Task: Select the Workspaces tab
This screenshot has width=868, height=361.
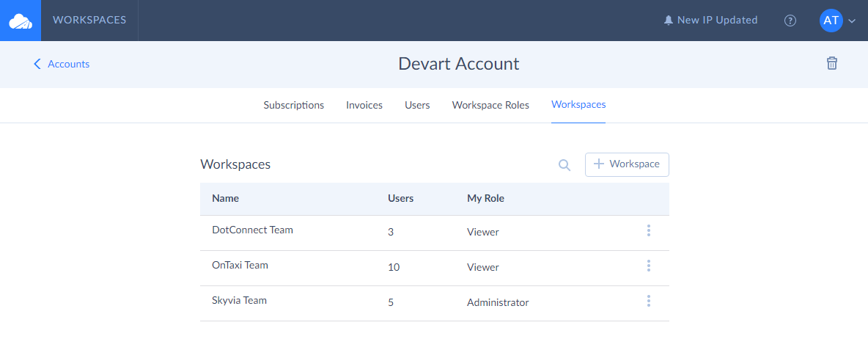Action: [578, 105]
